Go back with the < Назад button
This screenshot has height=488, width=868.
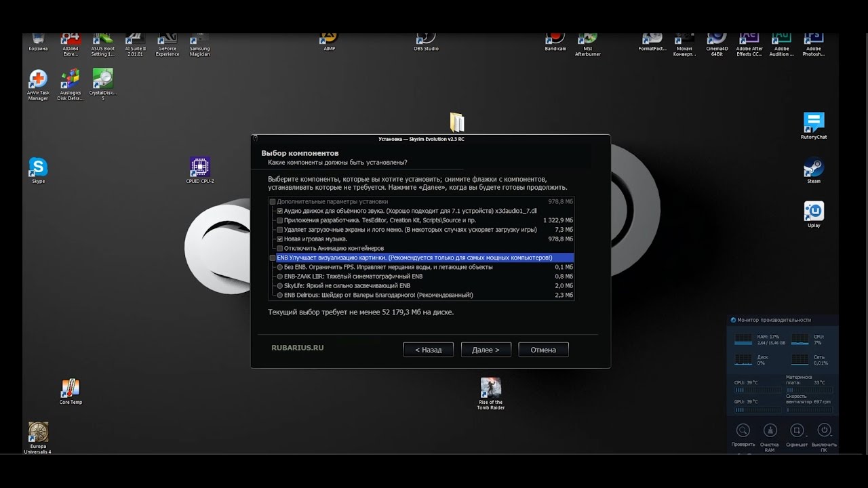tap(428, 350)
